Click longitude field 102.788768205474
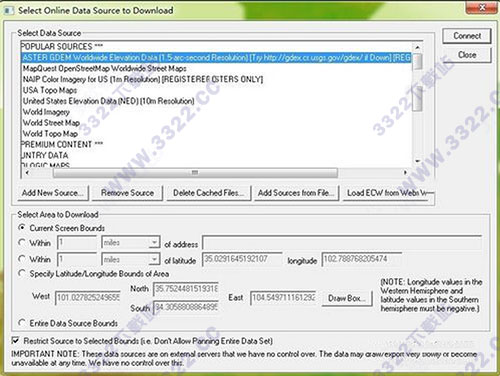The image size is (500, 376). [361, 259]
